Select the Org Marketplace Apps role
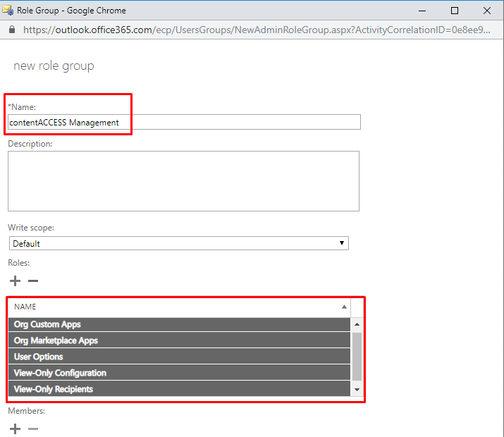504x437 pixels. [x=56, y=340]
